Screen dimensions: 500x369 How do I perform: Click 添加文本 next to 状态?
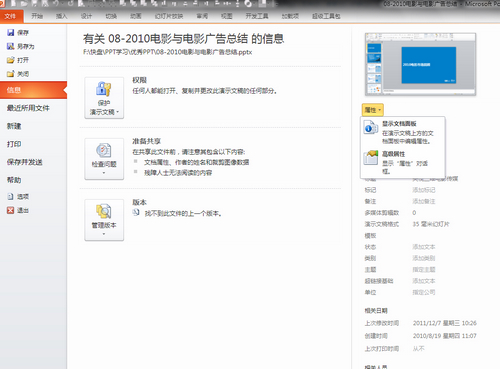424,247
